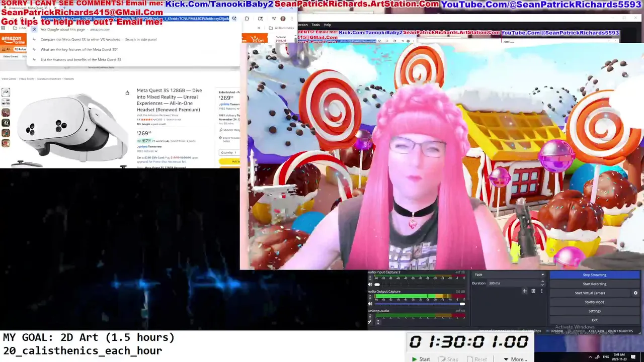Open Virtual Reality breadcrumb link
The width and height of the screenshot is (644, 362).
[27, 79]
